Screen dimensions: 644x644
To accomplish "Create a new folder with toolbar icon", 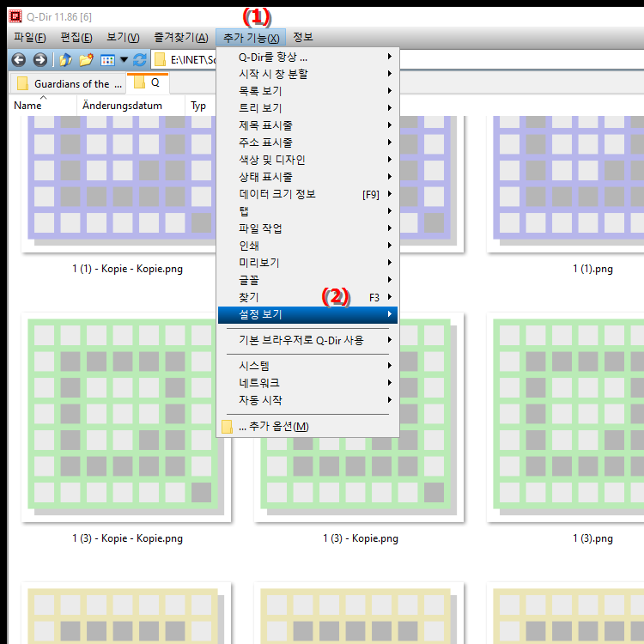I will point(86,60).
